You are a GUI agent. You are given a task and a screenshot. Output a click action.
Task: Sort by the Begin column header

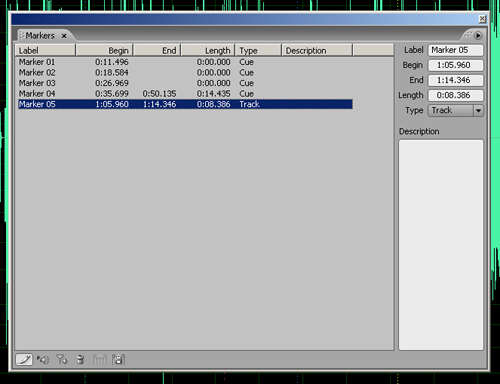coord(104,50)
